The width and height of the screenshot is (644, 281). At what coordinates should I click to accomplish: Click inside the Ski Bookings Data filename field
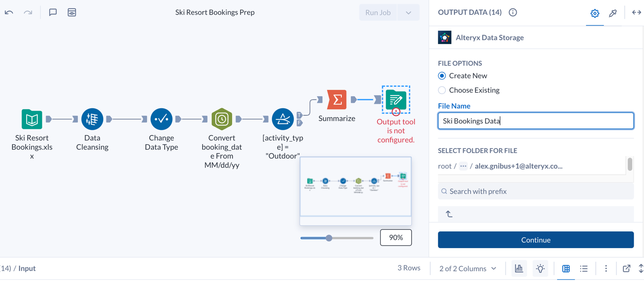pos(535,121)
